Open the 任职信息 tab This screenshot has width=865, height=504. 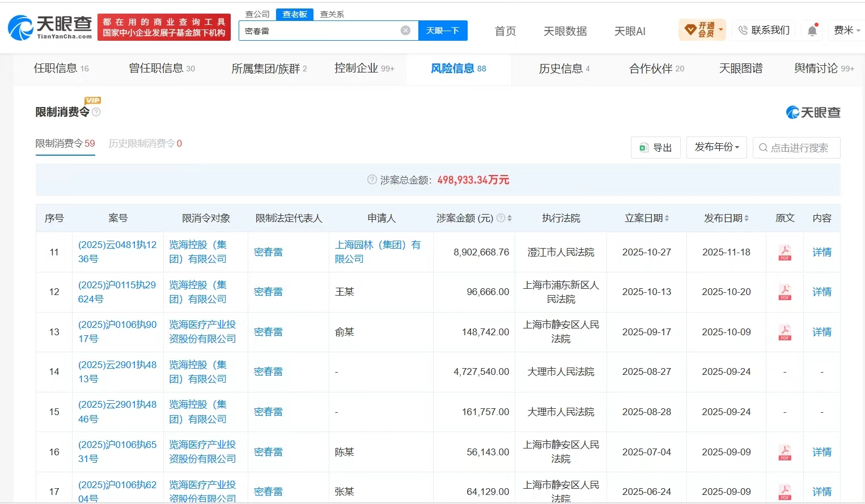pyautogui.click(x=61, y=69)
